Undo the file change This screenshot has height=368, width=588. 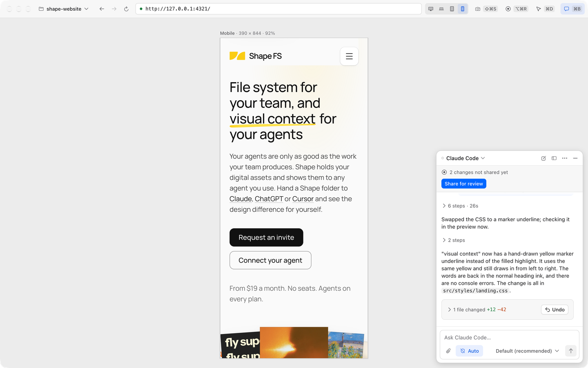555,310
